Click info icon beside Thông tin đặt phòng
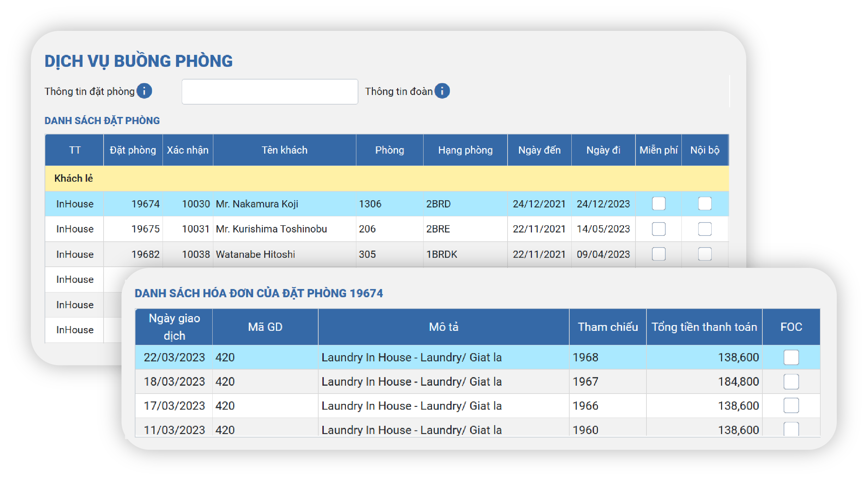Viewport: 868px width, 481px height. (x=144, y=91)
